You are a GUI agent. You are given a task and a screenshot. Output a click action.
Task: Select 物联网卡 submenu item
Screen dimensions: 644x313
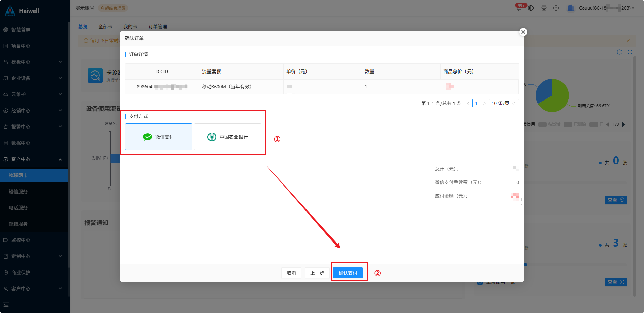pos(34,175)
